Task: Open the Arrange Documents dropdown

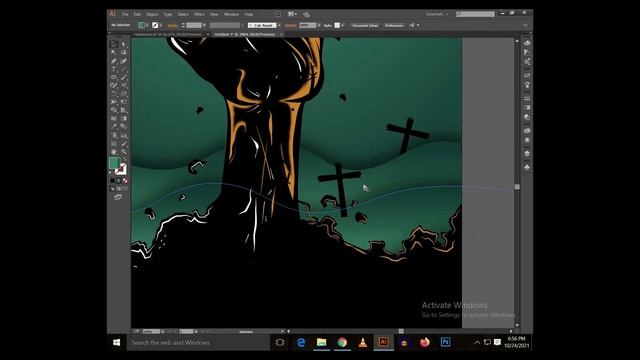Action: 292,14
